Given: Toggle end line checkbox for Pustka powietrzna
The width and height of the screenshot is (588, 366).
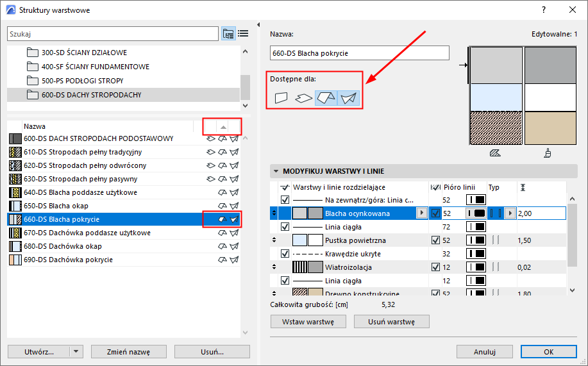Looking at the screenshot, I should [x=435, y=240].
